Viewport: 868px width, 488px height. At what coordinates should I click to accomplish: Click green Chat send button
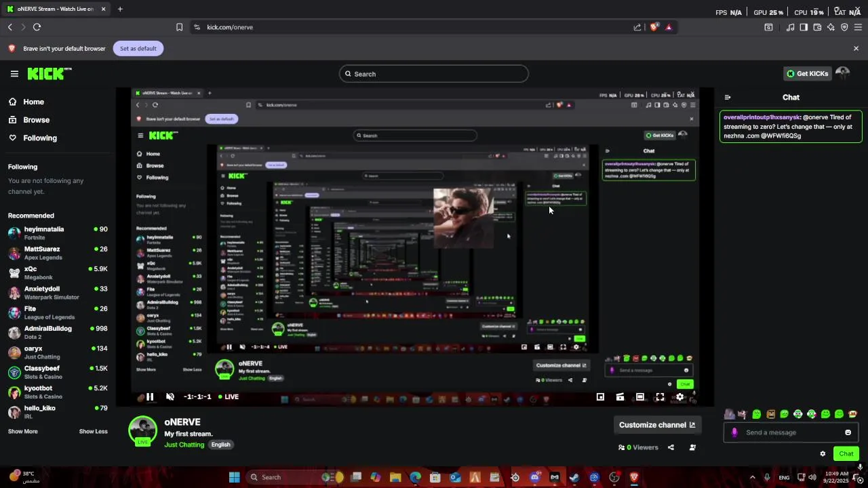click(x=846, y=454)
